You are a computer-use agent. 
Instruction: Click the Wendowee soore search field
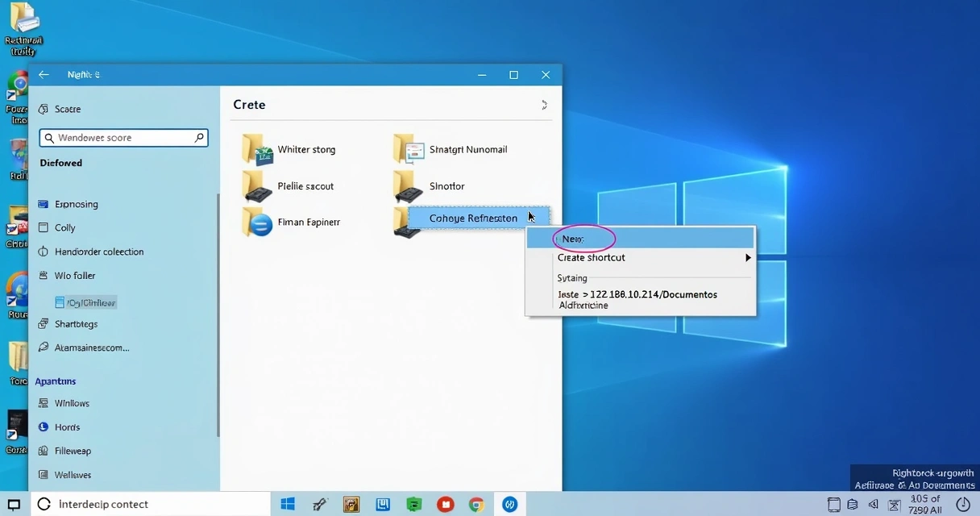tap(123, 138)
